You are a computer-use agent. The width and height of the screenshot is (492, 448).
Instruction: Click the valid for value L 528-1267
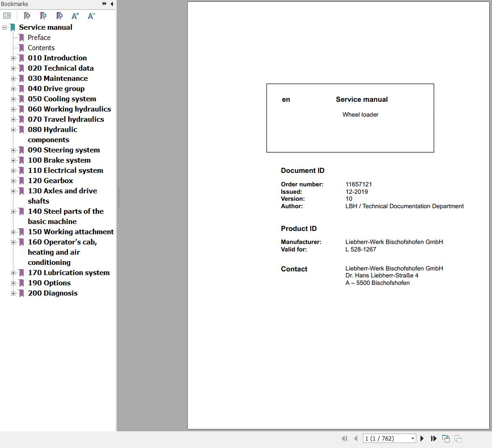[361, 249]
